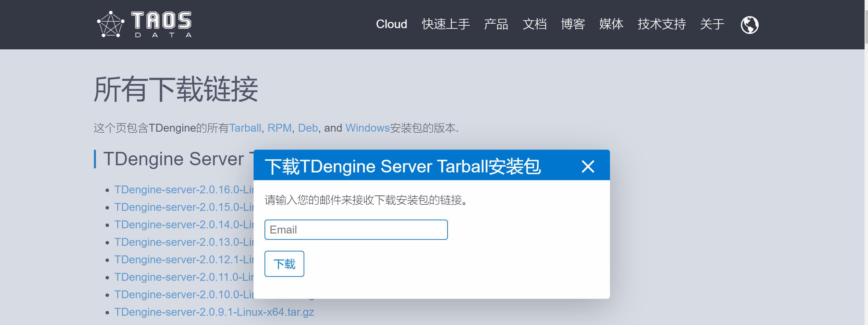Open TDengine-server-2.0.15.0 download link
The width and height of the screenshot is (868, 325).
184,207
